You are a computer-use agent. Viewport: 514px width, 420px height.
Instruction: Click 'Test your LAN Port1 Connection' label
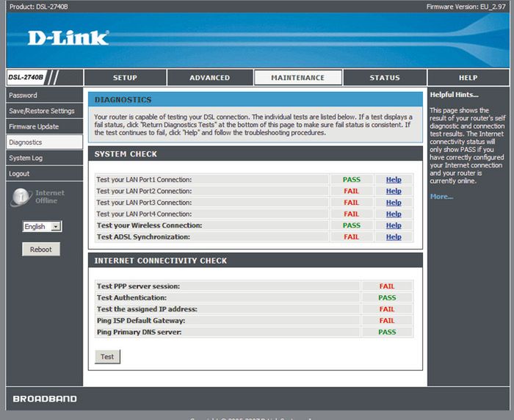click(144, 180)
